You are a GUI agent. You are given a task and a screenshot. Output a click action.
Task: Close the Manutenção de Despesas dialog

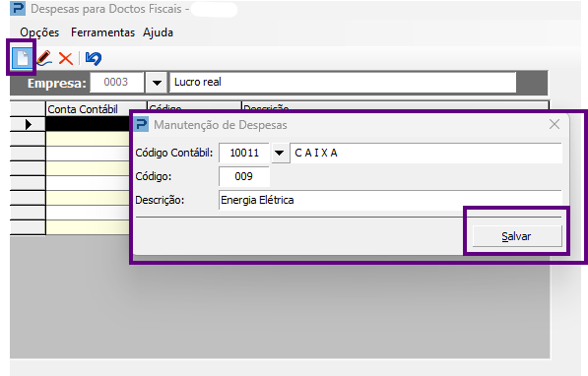555,124
